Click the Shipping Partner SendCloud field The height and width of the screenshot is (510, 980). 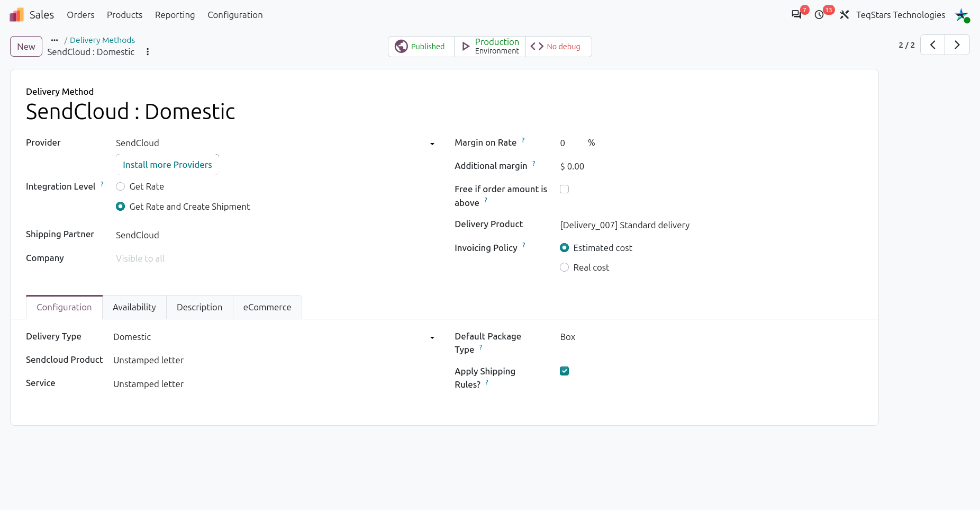tap(275, 235)
